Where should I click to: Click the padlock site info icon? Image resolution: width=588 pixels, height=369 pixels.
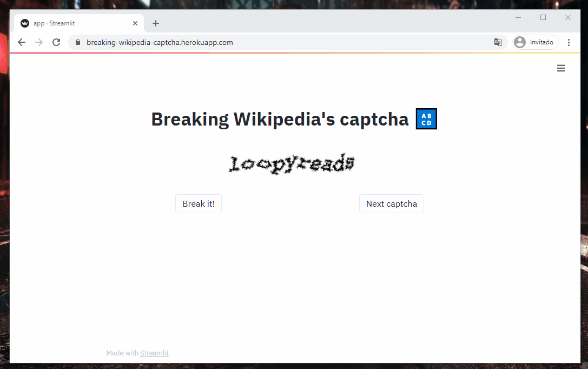pyautogui.click(x=78, y=42)
